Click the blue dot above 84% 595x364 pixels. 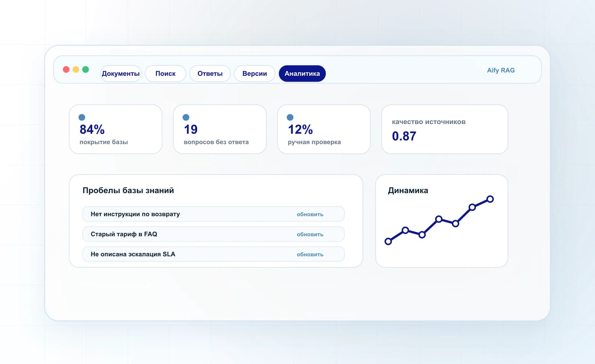tap(82, 117)
